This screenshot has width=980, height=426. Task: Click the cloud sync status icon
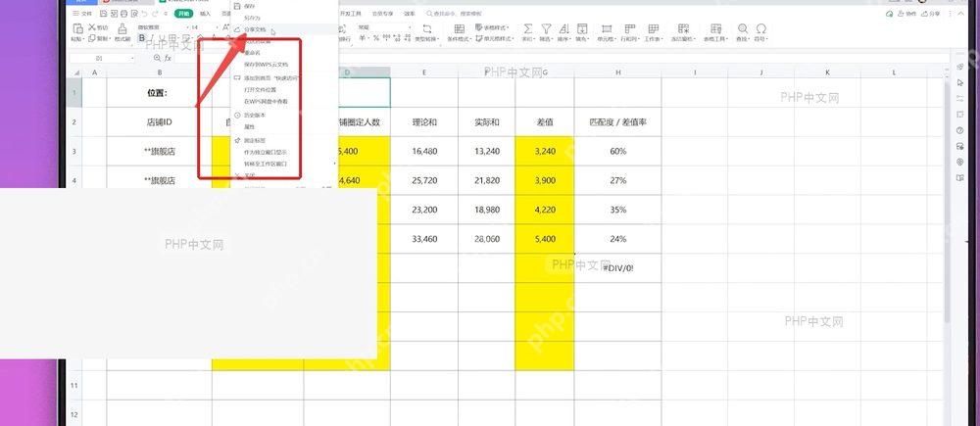(x=890, y=13)
